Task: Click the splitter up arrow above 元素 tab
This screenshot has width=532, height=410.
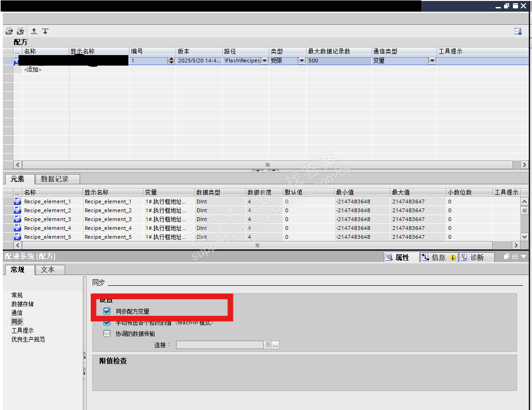Action: (x=258, y=170)
